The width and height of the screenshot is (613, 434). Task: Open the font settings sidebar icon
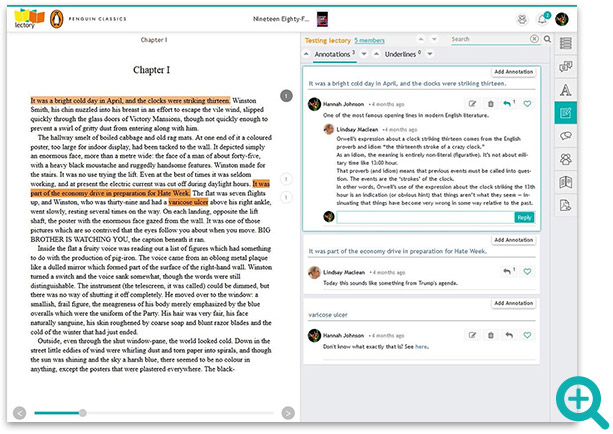pos(566,90)
